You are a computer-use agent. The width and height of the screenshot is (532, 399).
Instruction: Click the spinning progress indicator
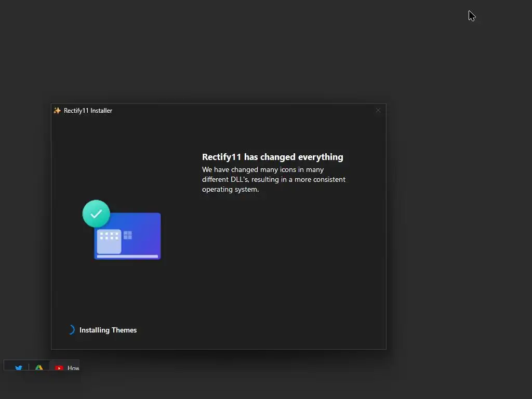(x=71, y=330)
